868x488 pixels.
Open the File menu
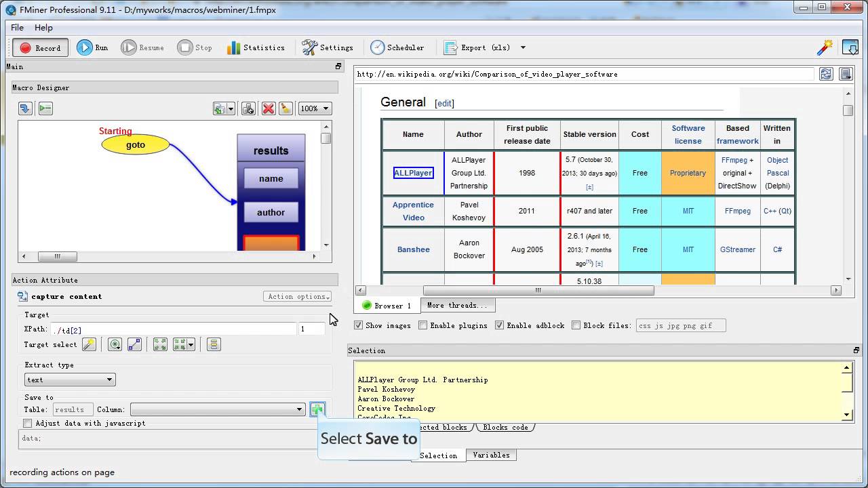click(x=17, y=27)
